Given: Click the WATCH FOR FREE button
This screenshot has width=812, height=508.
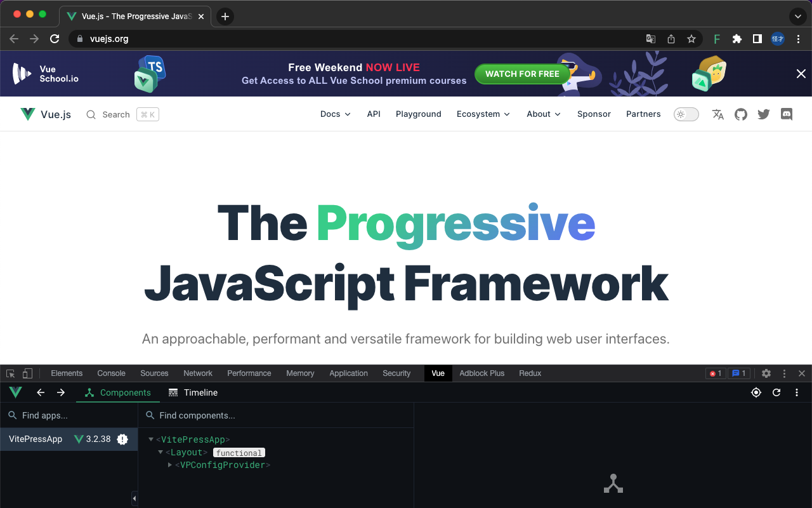Looking at the screenshot, I should pyautogui.click(x=522, y=74).
